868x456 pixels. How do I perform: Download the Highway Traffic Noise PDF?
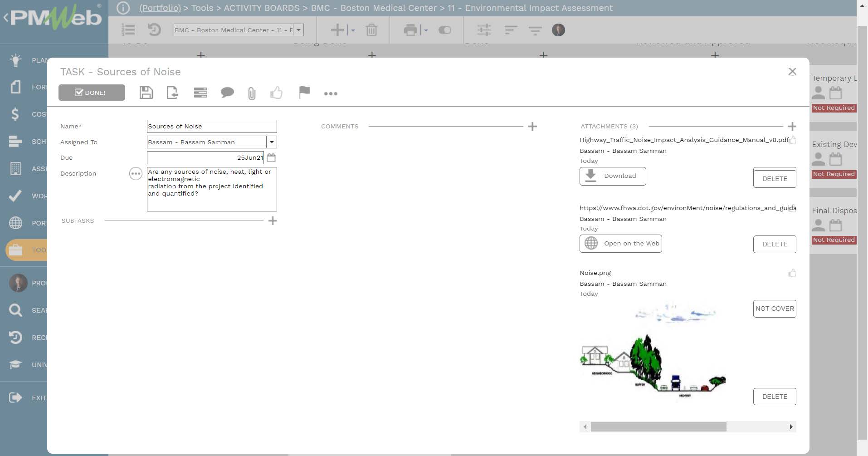pos(612,176)
